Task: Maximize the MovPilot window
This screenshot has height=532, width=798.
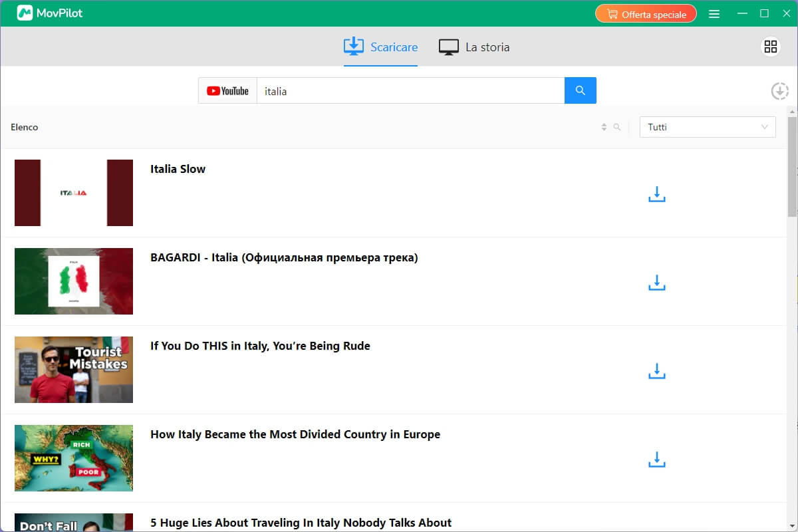Action: 764,13
